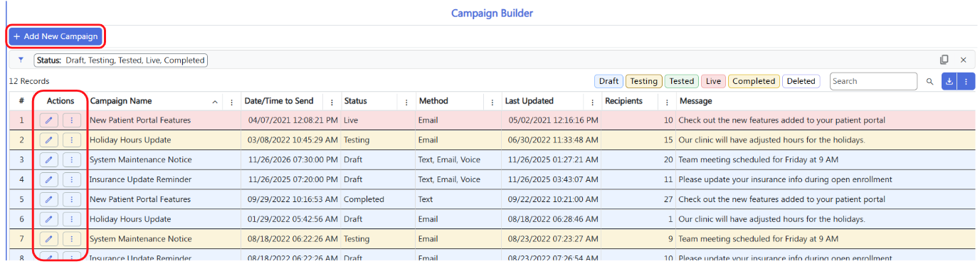The height and width of the screenshot is (269, 980).
Task: Sort by Recipients column header
Action: click(623, 101)
